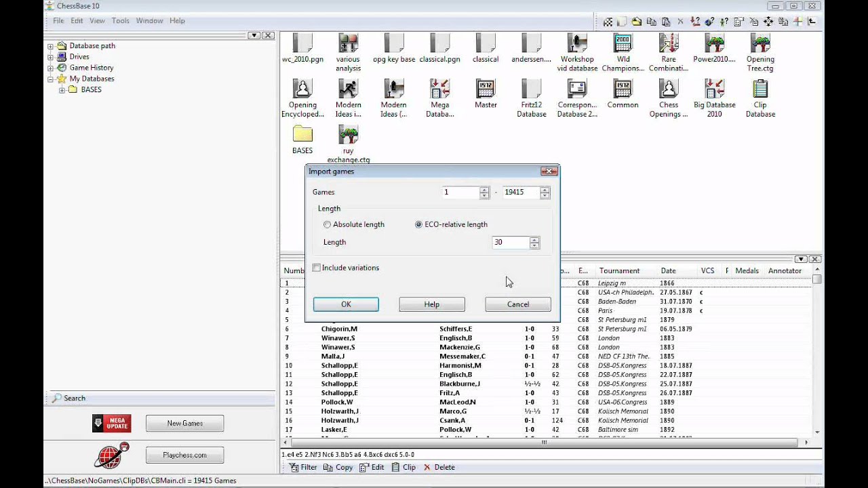Image resolution: width=868 pixels, height=488 pixels.
Task: Open the Edit menu
Action: coord(77,21)
